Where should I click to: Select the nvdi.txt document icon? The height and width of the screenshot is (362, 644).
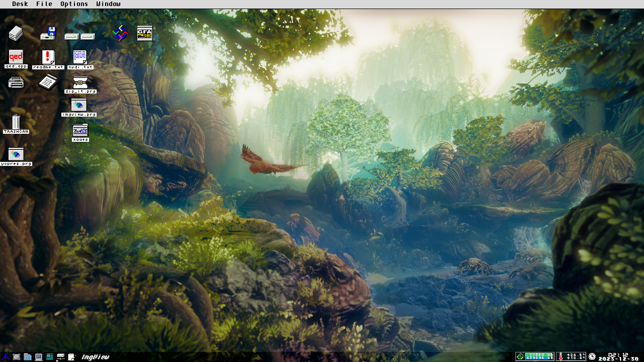coord(80,59)
